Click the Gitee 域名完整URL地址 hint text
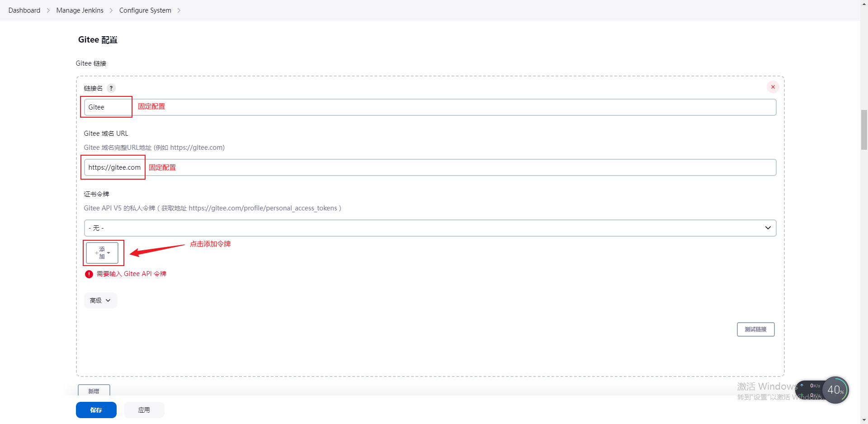Viewport: 868px width, 424px height. 154,148
